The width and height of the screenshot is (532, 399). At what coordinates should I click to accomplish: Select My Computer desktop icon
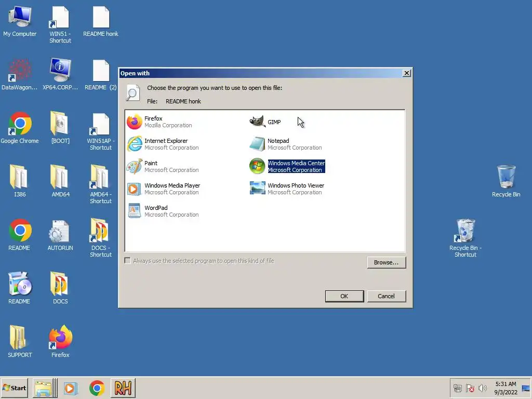click(x=20, y=22)
